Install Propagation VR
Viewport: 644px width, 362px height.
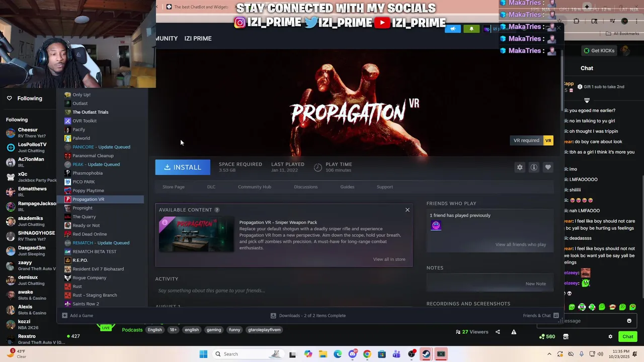click(x=183, y=167)
